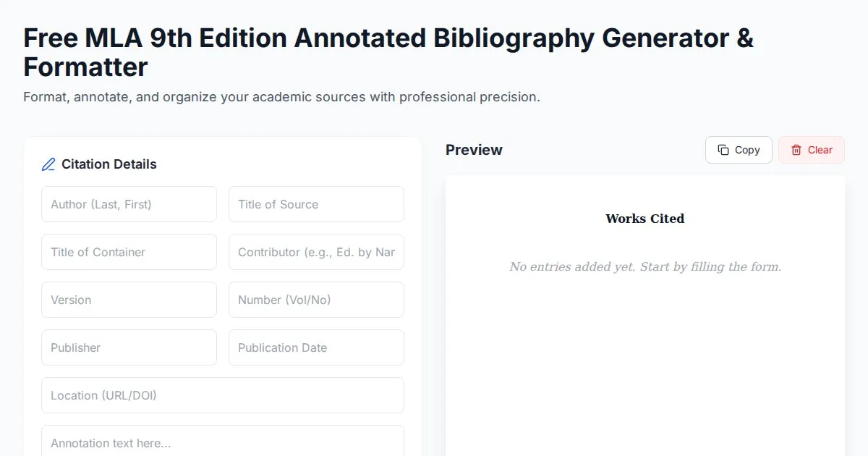Click the trash can icon in Clear

point(796,150)
